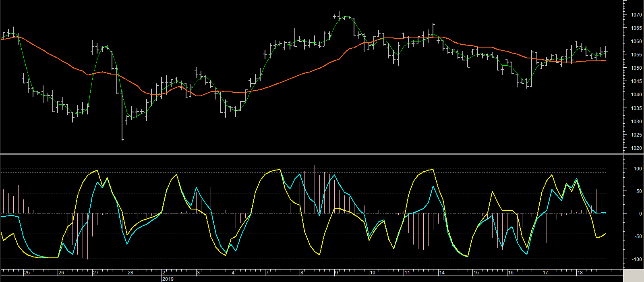The image size is (644, 282).
Task: Click the 1040 price axis label
Action: [x=636, y=95]
